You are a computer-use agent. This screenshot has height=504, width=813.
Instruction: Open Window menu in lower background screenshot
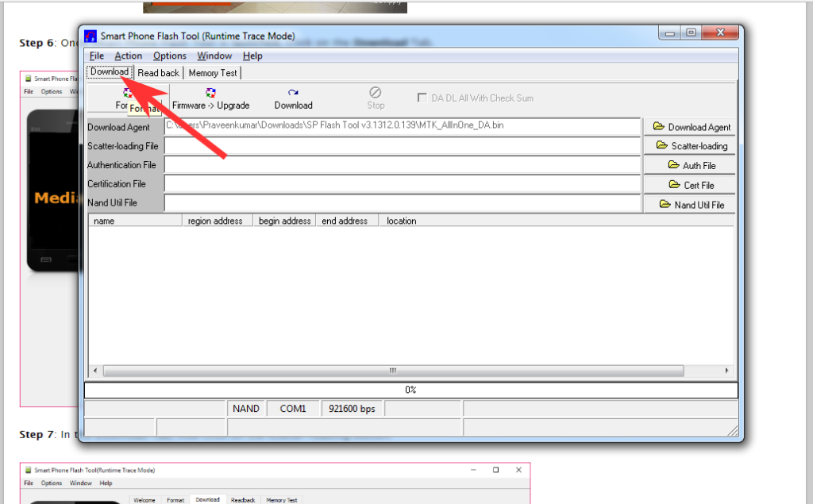click(81, 483)
